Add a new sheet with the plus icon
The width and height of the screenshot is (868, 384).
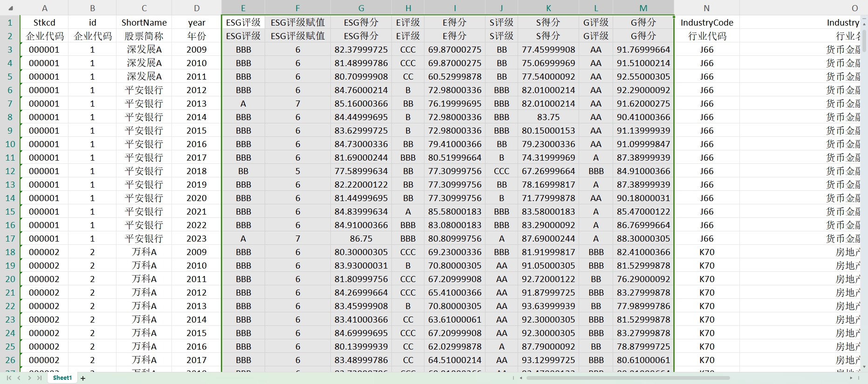coord(83,378)
